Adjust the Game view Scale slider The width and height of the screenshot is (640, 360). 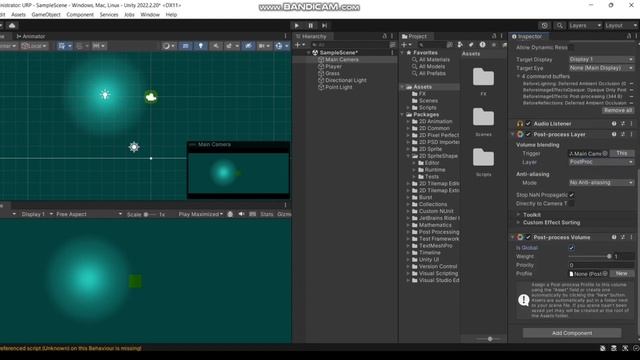(149, 214)
